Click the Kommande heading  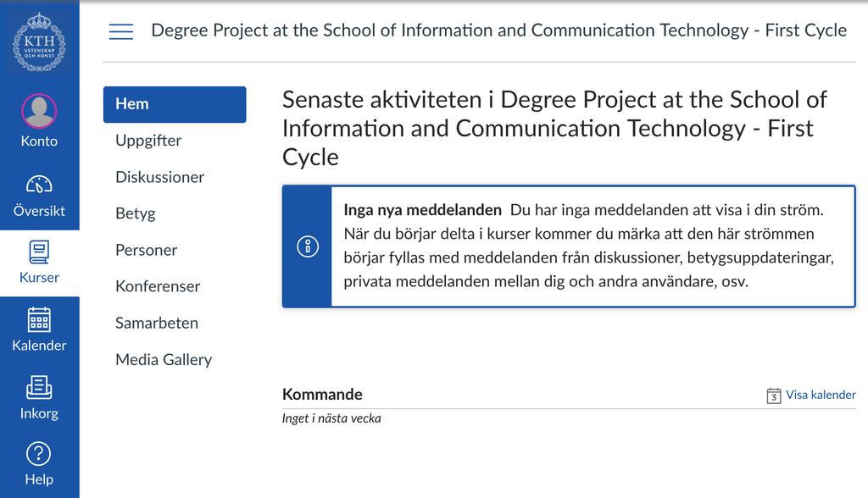[x=322, y=395]
